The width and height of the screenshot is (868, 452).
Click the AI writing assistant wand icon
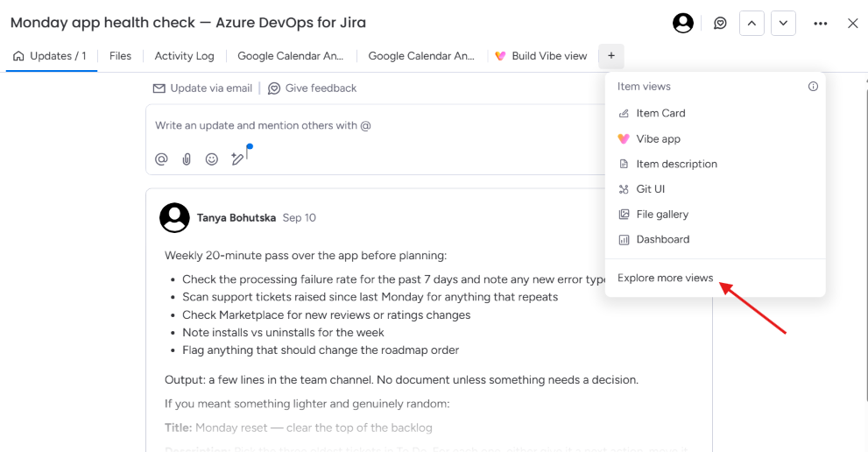237,159
